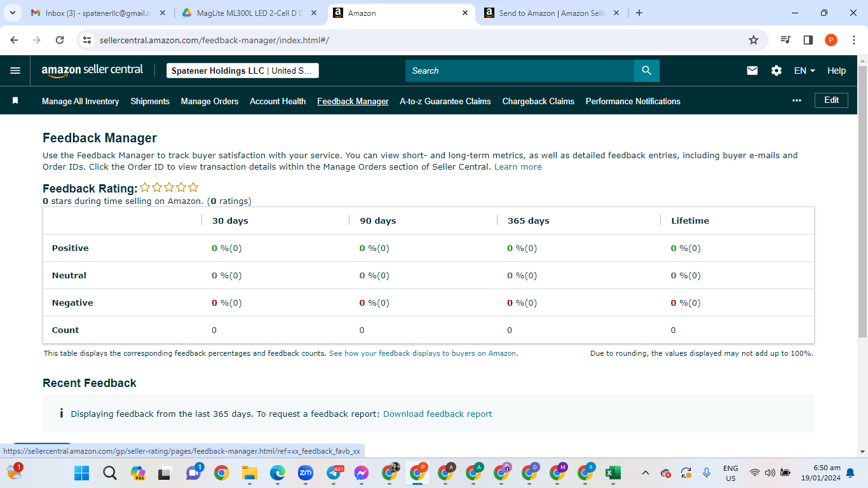This screenshot has height=488, width=868.
Task: Open Microsoft Edge from the taskbar
Action: coord(277,473)
